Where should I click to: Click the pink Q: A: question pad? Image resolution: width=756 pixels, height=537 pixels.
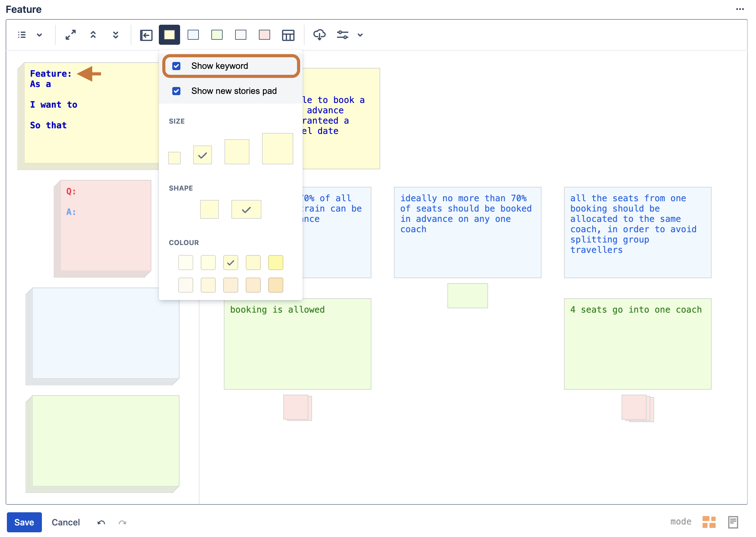click(103, 228)
